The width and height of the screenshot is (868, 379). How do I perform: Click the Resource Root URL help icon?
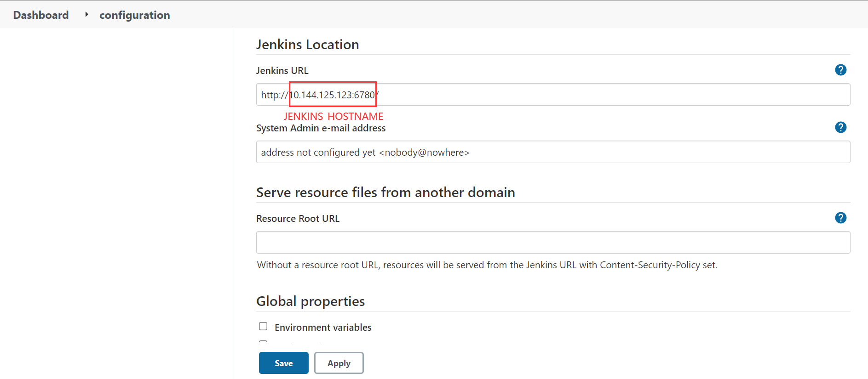pos(840,218)
